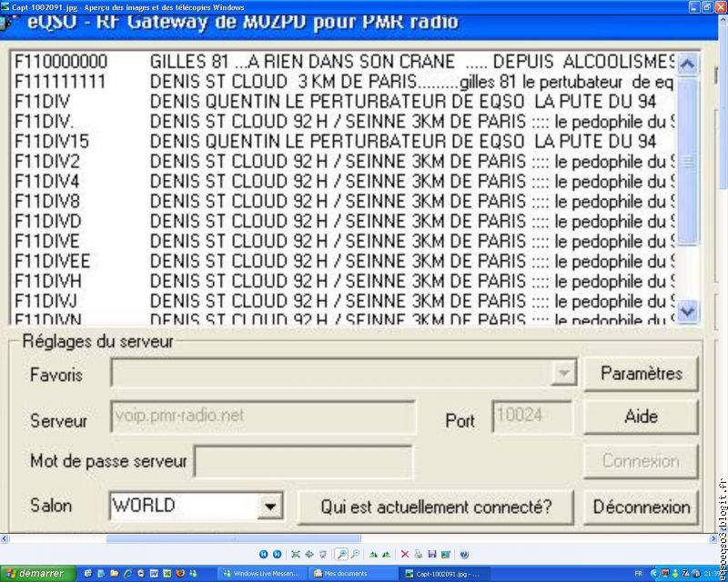Click the Port number field
The height and width of the screenshot is (582, 728).
(532, 416)
